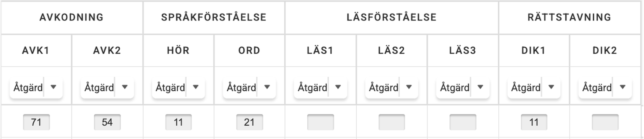Expand the DIK2 column Åtgärd menu
The height and width of the screenshot is (139, 644).
click(x=605, y=87)
